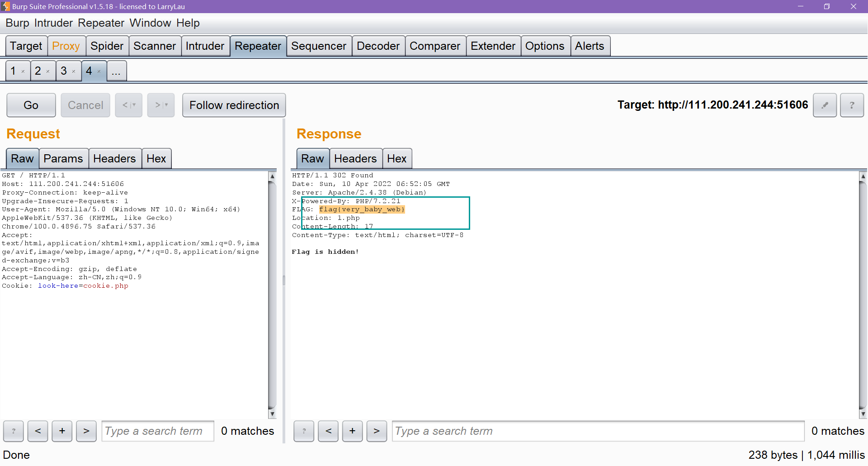868x466 pixels.
Task: Close Repeater tab 4
Action: click(99, 71)
